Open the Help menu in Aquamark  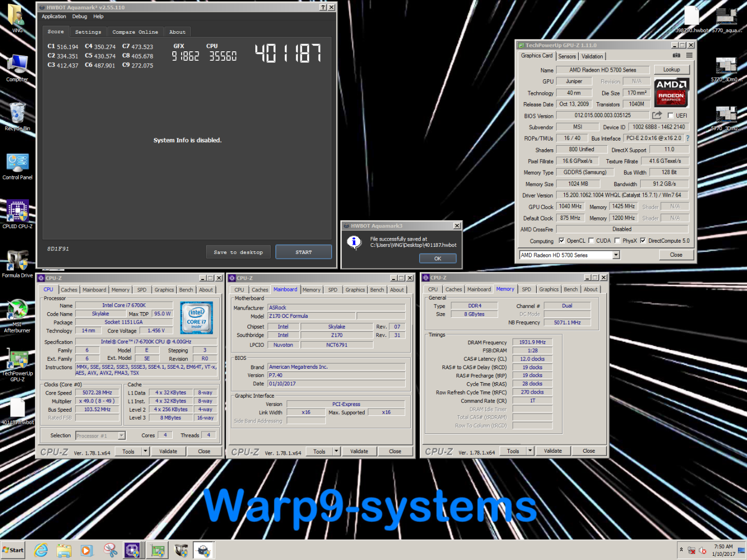pyautogui.click(x=98, y=17)
